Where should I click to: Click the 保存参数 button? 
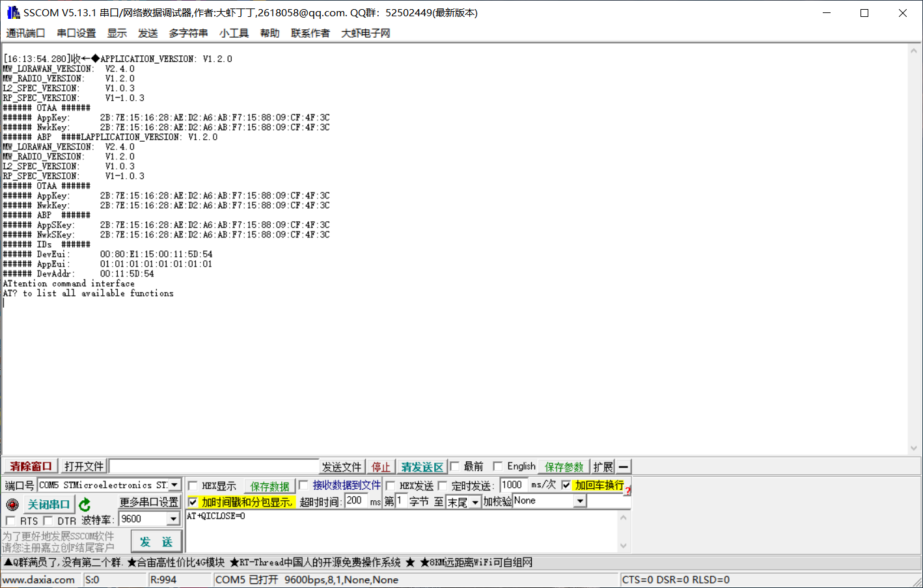pyautogui.click(x=564, y=467)
